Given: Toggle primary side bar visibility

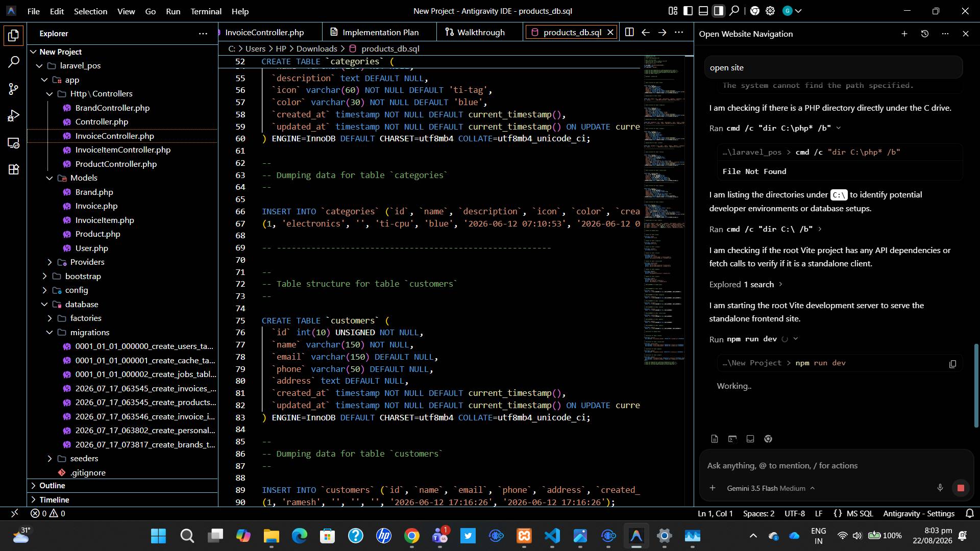Looking at the screenshot, I should (x=688, y=11).
